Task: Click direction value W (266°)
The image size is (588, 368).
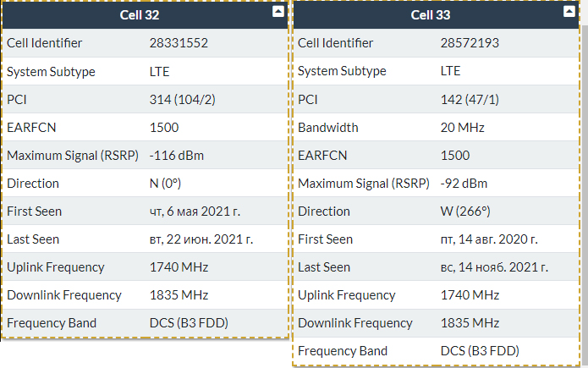Action: point(466,211)
